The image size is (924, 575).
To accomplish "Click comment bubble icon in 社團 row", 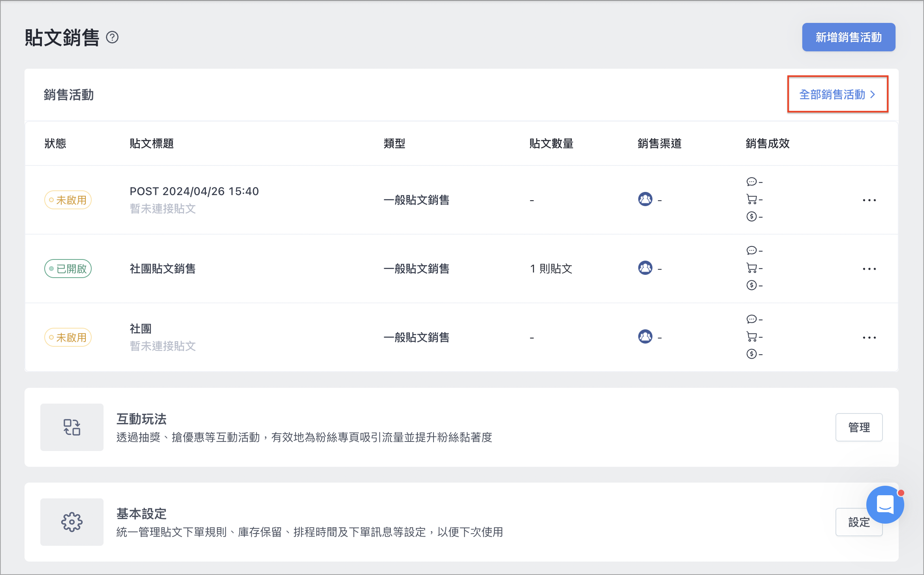I will (751, 319).
